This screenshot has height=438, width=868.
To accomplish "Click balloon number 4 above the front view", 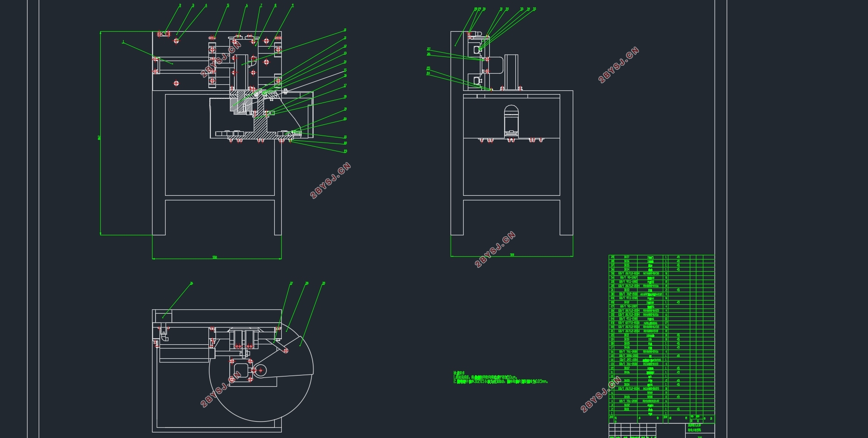I will tap(206, 6).
